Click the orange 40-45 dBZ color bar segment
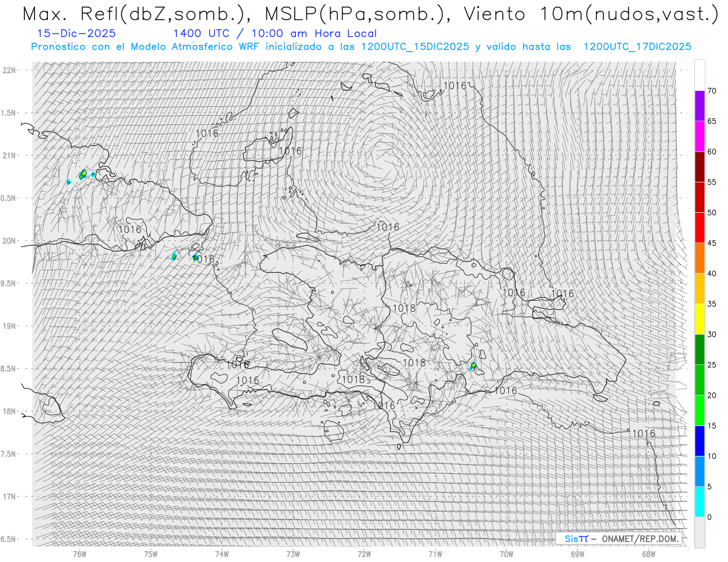Image resolution: width=728 pixels, height=562 pixels. coord(699,258)
